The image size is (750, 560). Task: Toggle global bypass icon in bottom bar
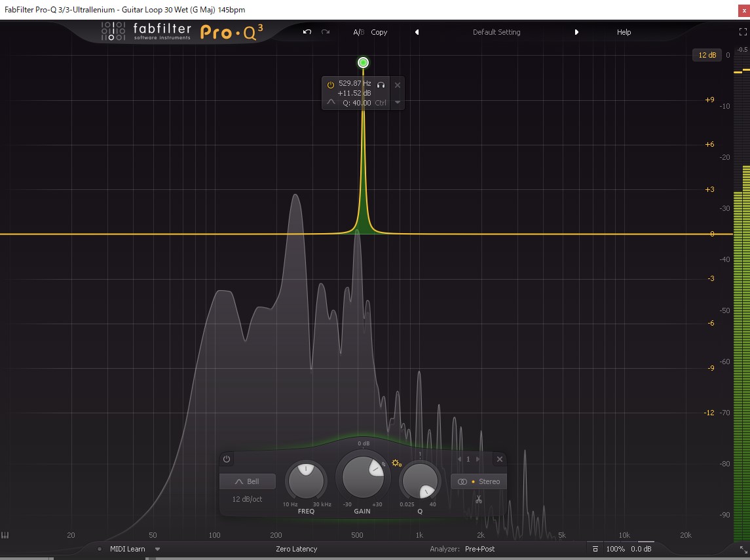pos(595,549)
